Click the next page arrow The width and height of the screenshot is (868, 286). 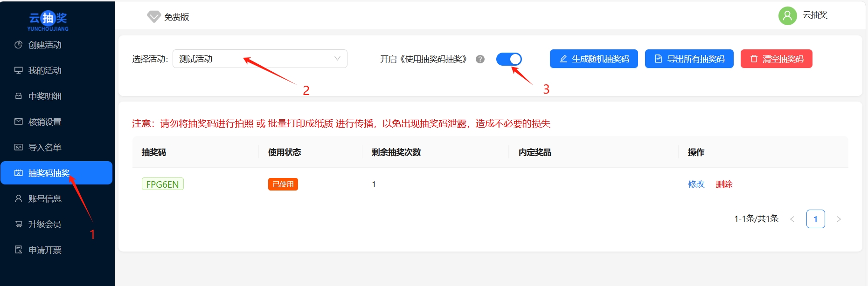coord(839,219)
